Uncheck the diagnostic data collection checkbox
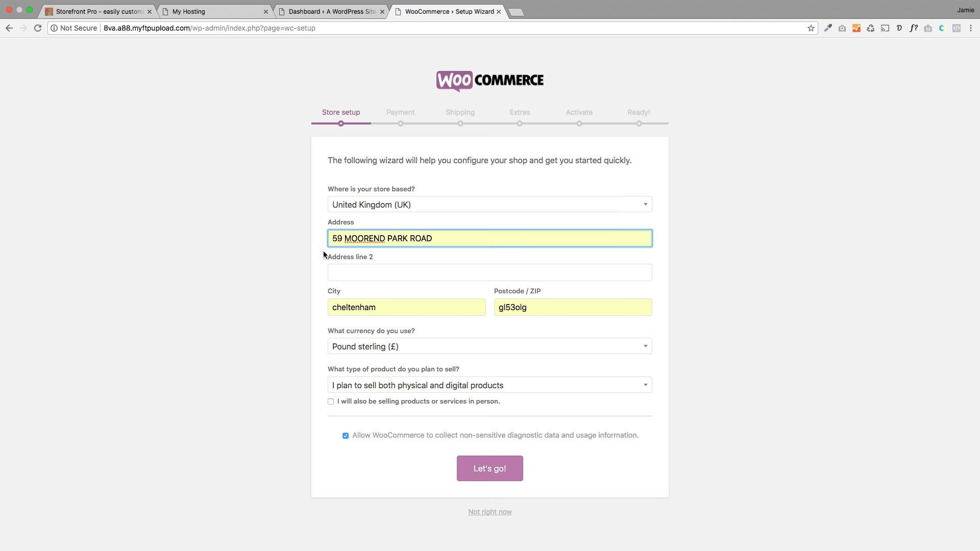The image size is (980, 551). (x=346, y=436)
